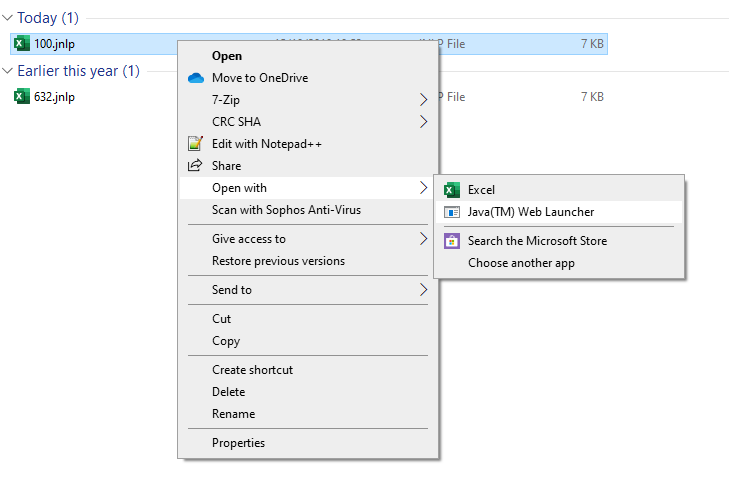Expand the Give access to submenu arrow

(x=423, y=239)
